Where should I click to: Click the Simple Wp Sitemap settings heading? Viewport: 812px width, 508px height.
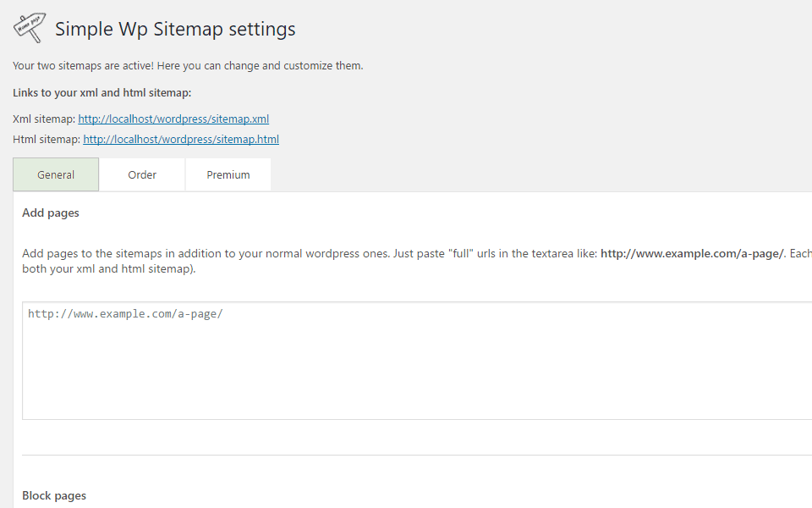(x=175, y=29)
